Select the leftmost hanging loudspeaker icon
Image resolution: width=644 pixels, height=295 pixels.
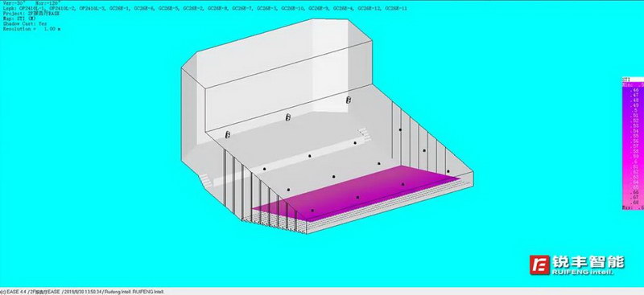(228, 134)
